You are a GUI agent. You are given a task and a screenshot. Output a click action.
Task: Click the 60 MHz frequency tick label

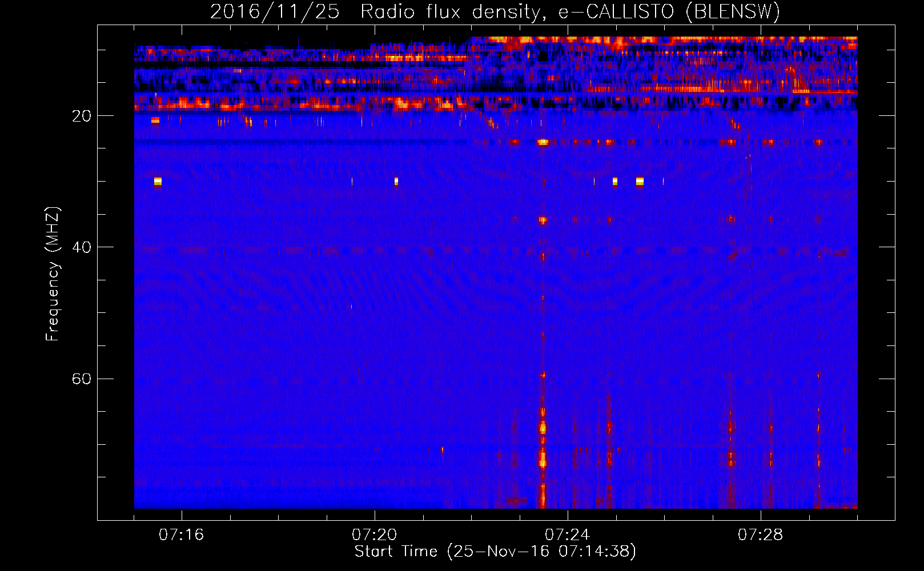click(81, 379)
